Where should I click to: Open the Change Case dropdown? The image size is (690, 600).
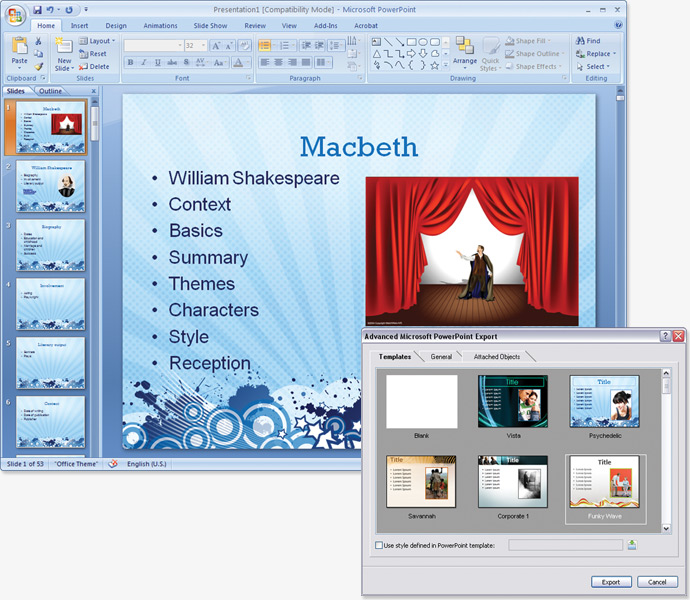[x=219, y=63]
